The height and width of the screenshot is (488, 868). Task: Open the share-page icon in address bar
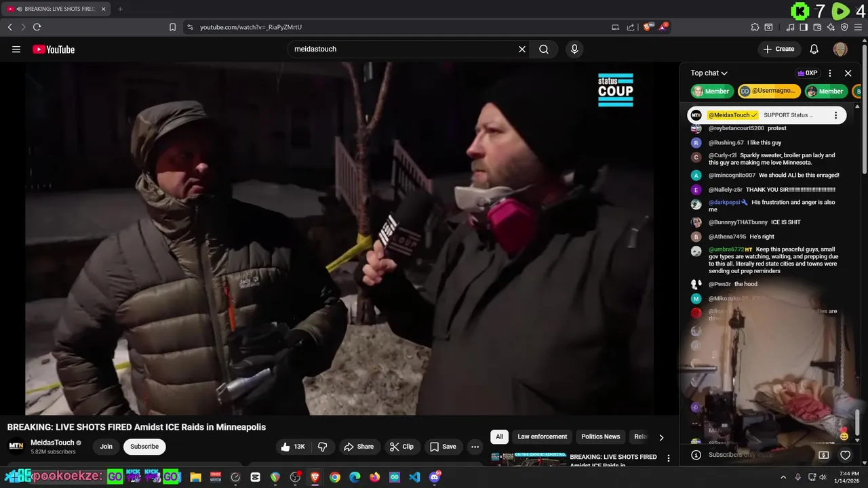point(631,27)
